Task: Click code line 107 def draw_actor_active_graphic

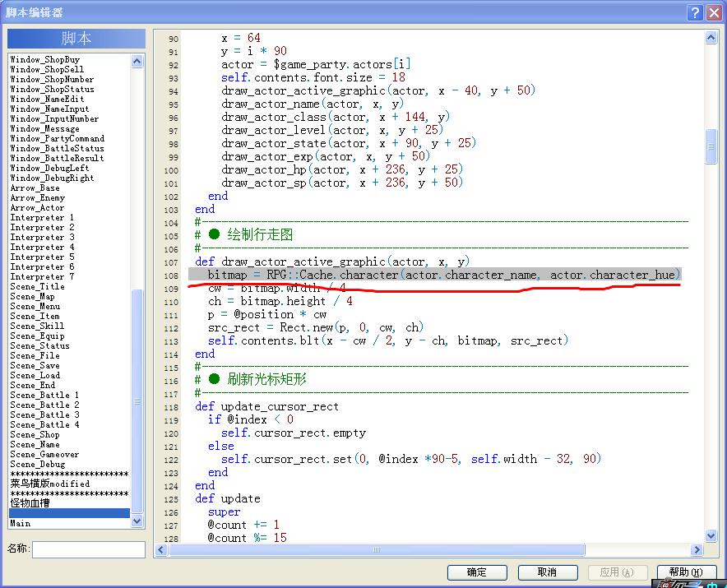Action: 332,262
